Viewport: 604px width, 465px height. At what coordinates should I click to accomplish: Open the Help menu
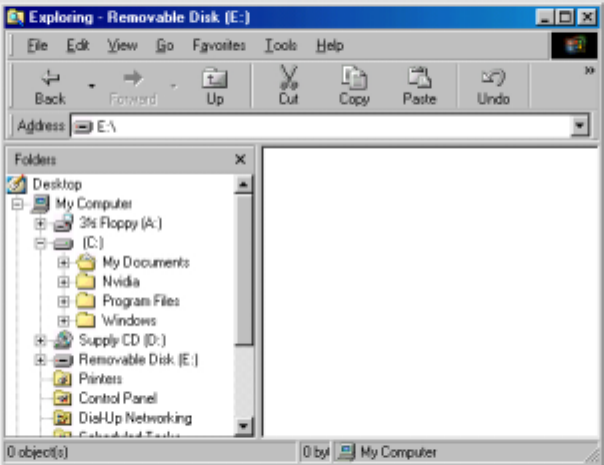(330, 45)
